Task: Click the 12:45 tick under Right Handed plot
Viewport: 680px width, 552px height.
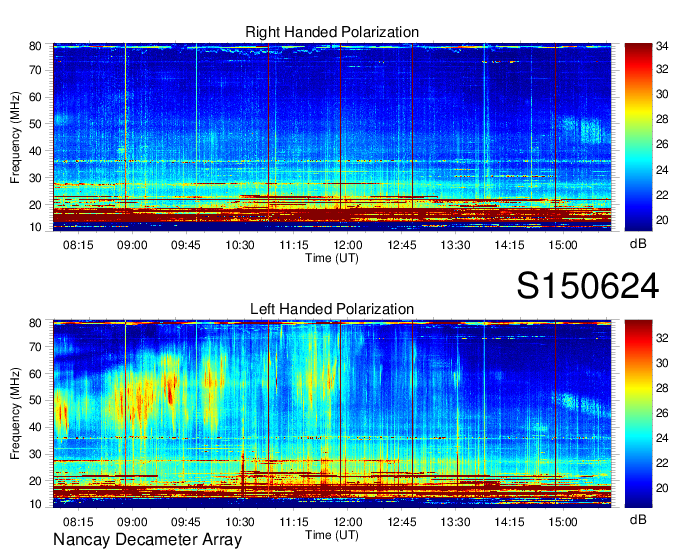Action: tap(402, 245)
